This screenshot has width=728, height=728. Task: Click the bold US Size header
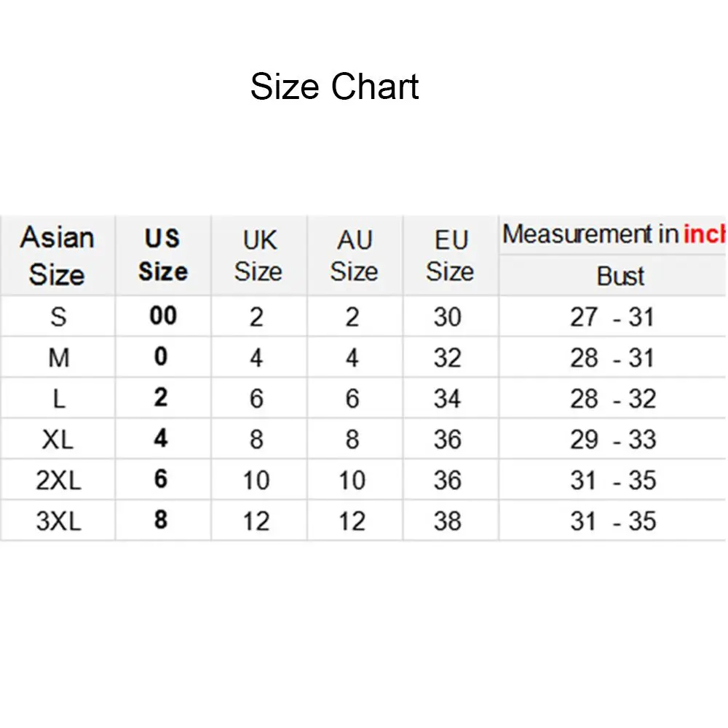[162, 256]
